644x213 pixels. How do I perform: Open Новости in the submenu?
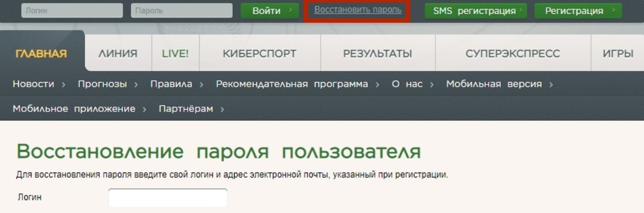pos(34,84)
